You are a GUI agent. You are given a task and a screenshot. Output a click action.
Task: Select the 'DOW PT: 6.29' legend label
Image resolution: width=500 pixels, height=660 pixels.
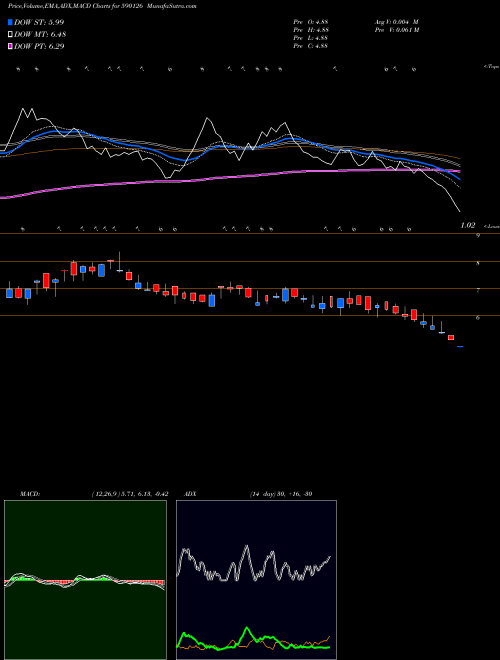[39, 46]
